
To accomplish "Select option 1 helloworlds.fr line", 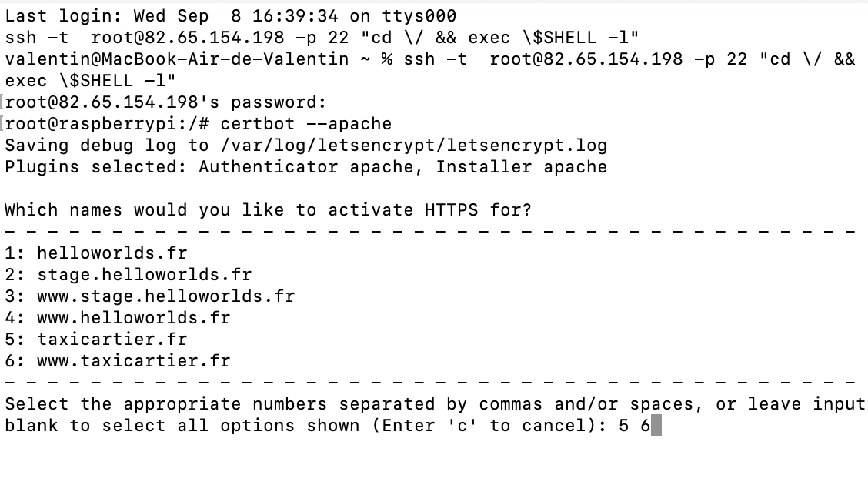I will [96, 253].
